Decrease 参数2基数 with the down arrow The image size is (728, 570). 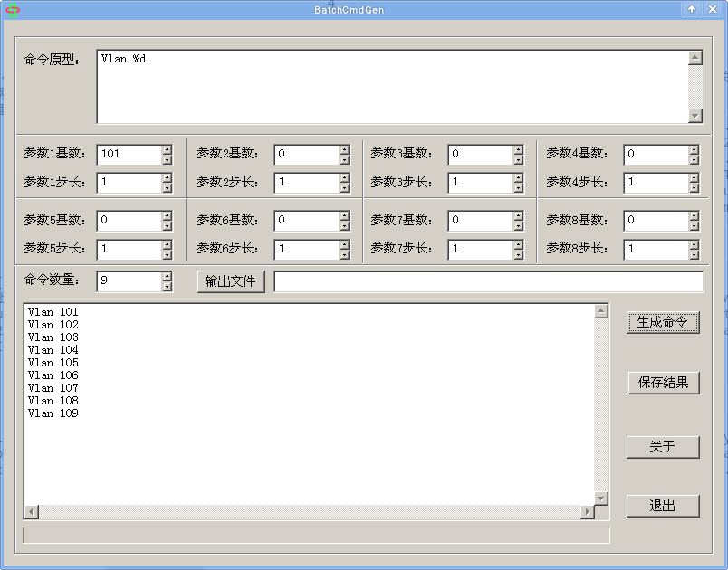pyautogui.click(x=344, y=160)
